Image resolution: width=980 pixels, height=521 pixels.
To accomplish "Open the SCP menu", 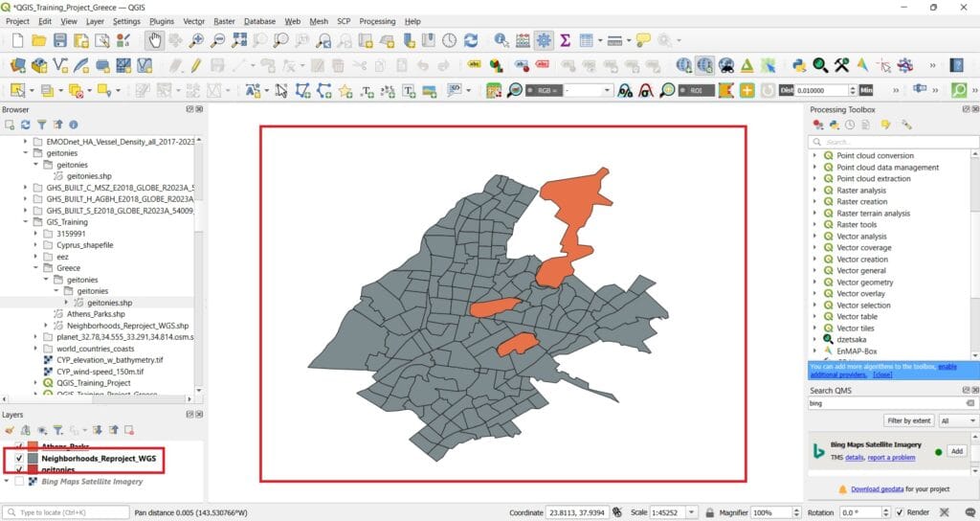I will tap(344, 21).
